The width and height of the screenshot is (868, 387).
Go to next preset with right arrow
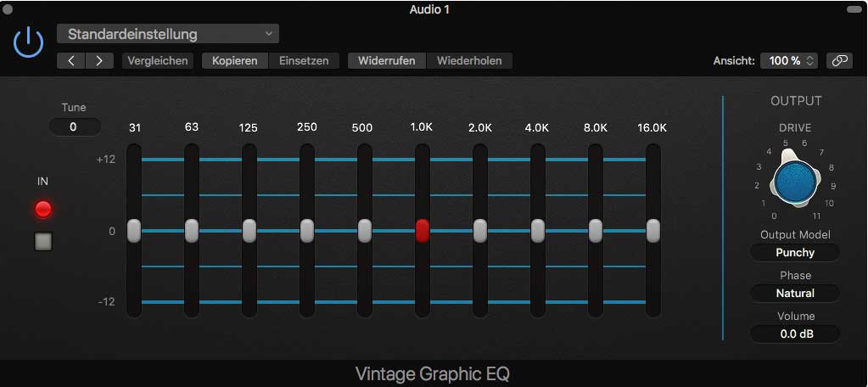pos(99,61)
